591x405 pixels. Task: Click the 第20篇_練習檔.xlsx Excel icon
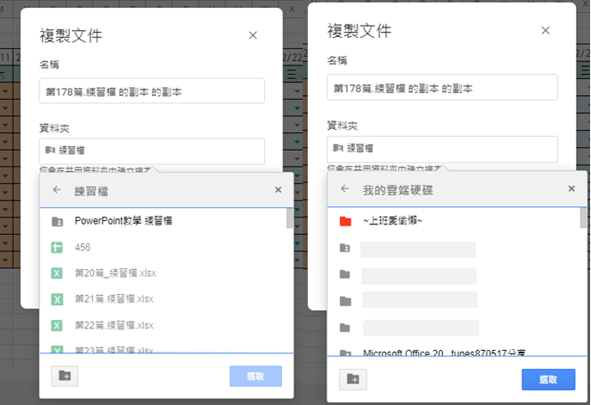(x=57, y=273)
